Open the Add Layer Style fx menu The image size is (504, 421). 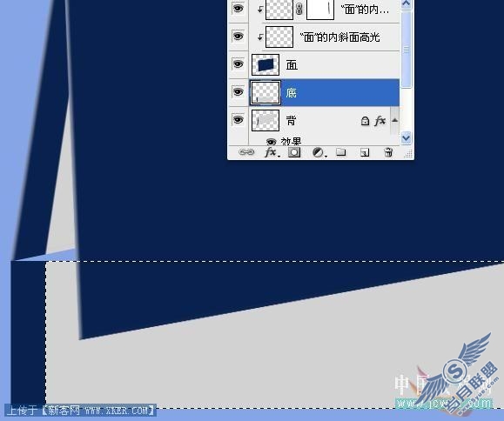[272, 152]
